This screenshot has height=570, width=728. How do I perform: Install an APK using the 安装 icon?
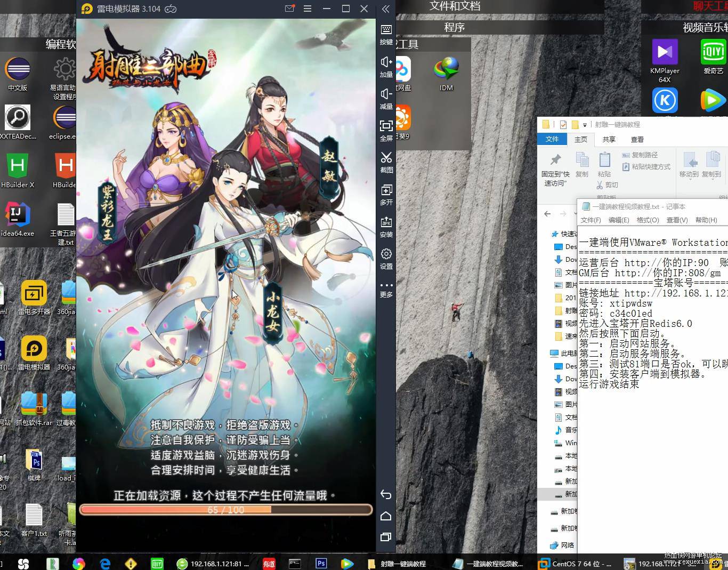point(386,227)
